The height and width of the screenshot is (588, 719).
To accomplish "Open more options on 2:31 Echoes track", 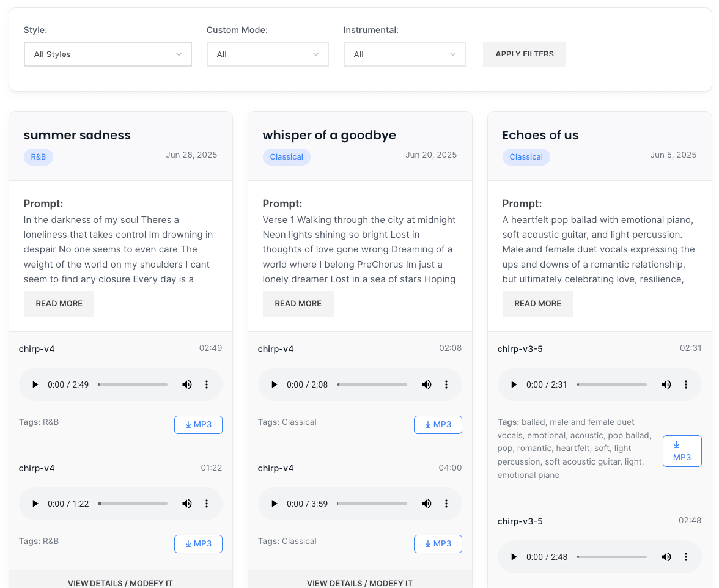I will click(x=686, y=384).
